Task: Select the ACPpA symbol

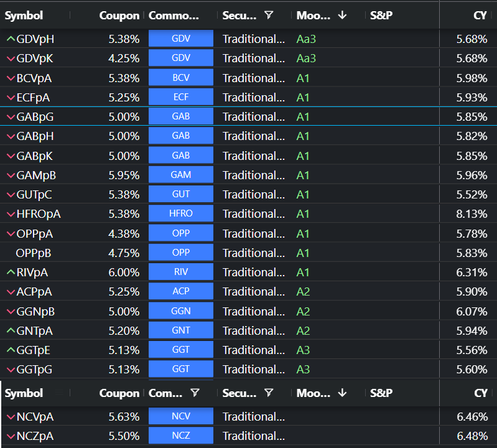Action: (x=34, y=292)
